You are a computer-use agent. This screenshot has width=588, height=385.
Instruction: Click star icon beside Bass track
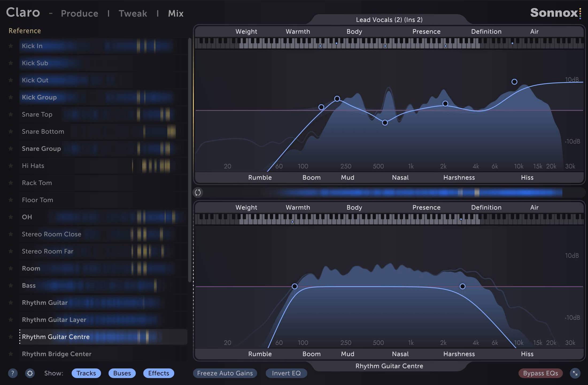click(11, 286)
